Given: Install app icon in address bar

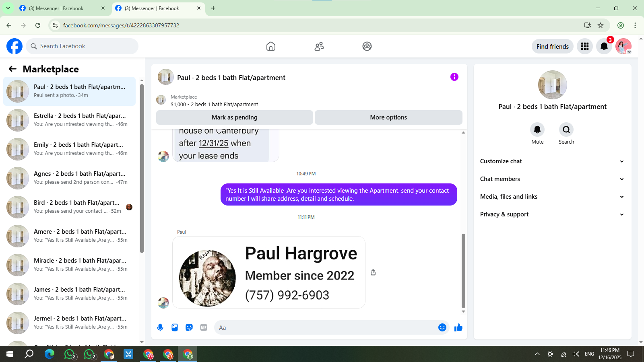Looking at the screenshot, I should pos(588,25).
